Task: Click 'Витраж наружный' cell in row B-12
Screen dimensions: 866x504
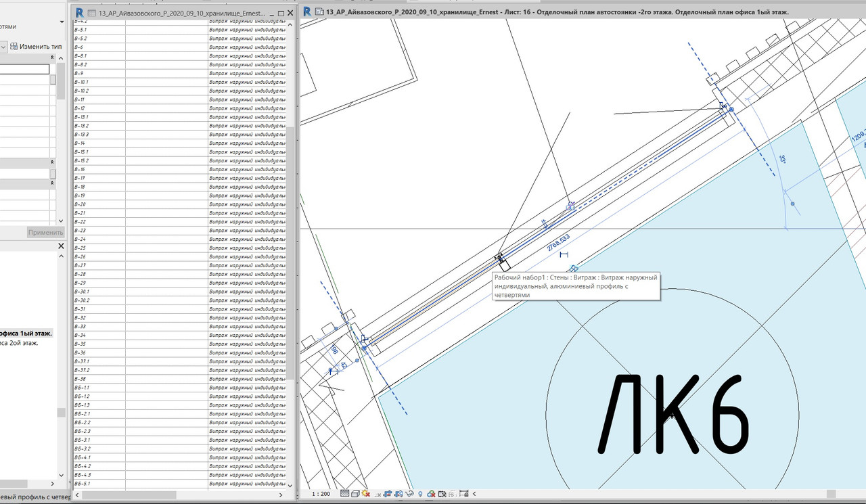Action: pos(247,108)
